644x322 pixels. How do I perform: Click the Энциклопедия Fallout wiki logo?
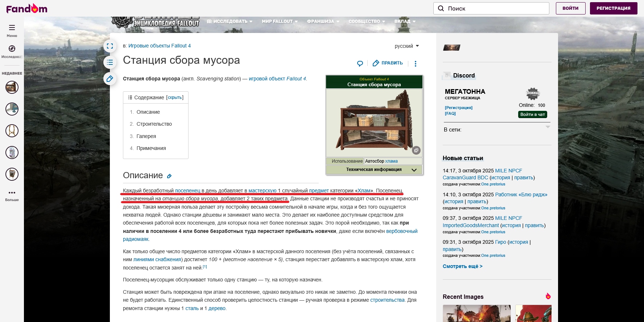click(x=156, y=22)
